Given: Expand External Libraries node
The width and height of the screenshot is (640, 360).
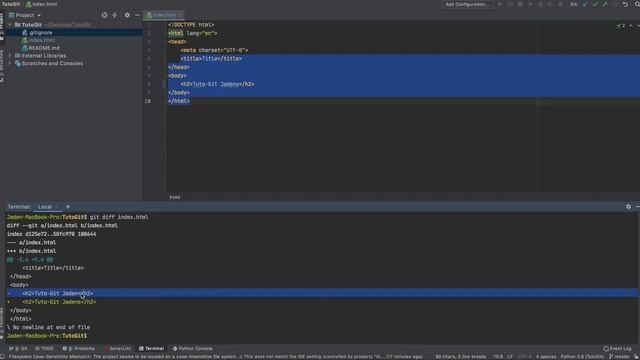Looking at the screenshot, I should tap(10, 56).
